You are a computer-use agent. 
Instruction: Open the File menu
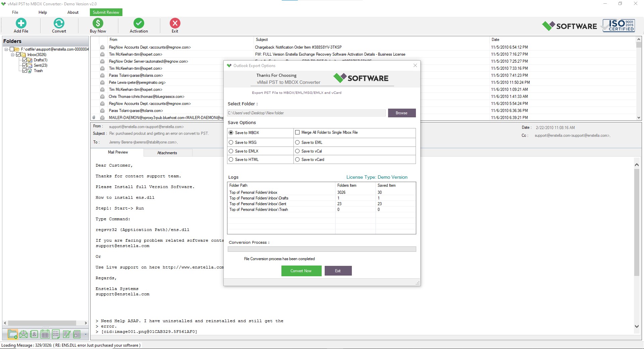pyautogui.click(x=15, y=12)
